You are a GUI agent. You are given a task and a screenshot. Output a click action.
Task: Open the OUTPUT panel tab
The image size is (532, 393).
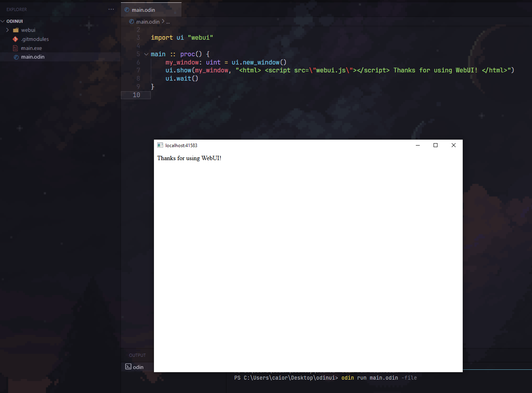coord(137,355)
